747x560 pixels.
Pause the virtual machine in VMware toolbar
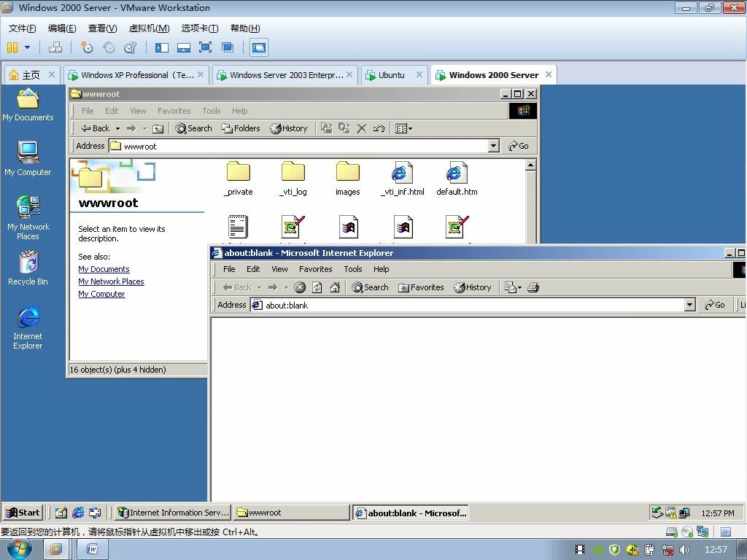coord(12,47)
